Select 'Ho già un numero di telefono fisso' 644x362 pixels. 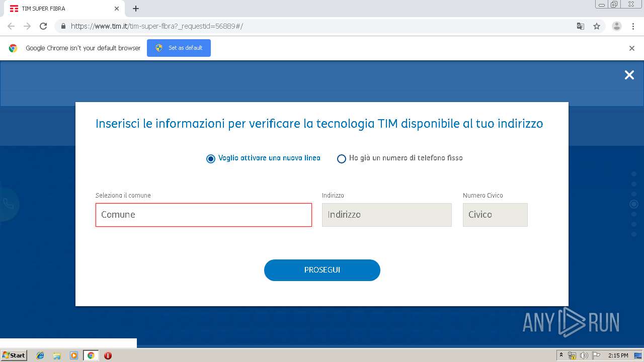click(x=342, y=158)
